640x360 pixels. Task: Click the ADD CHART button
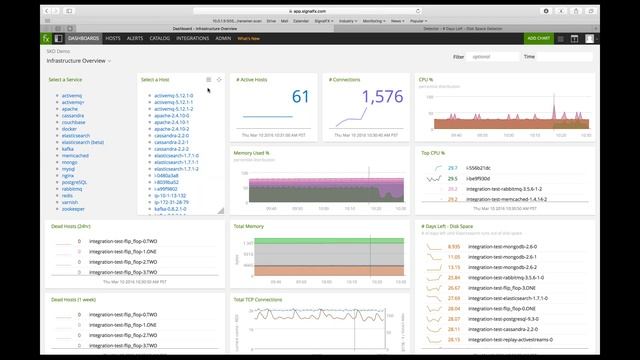(539, 38)
